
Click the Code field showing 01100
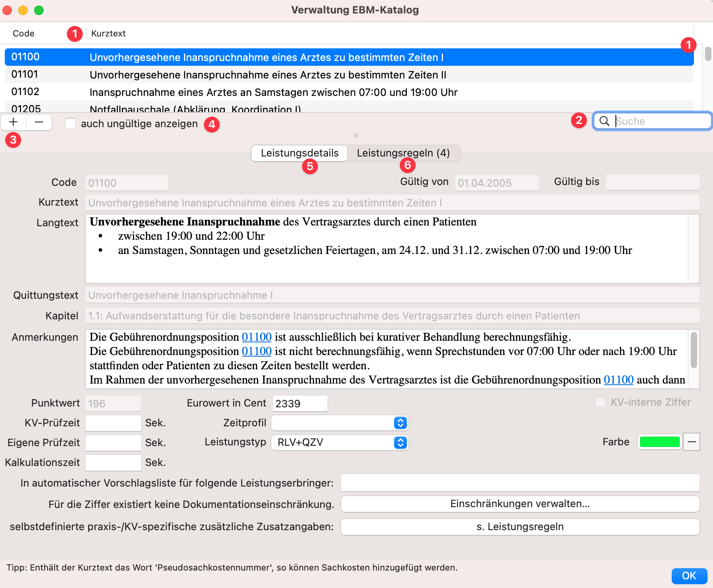(x=127, y=183)
